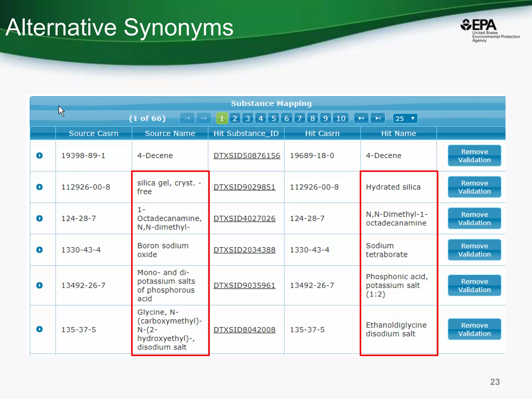Click hit name 'Phosphonic acid, potassium salt (1:2)'
Image resolution: width=532 pixels, height=399 pixels.
397,285
